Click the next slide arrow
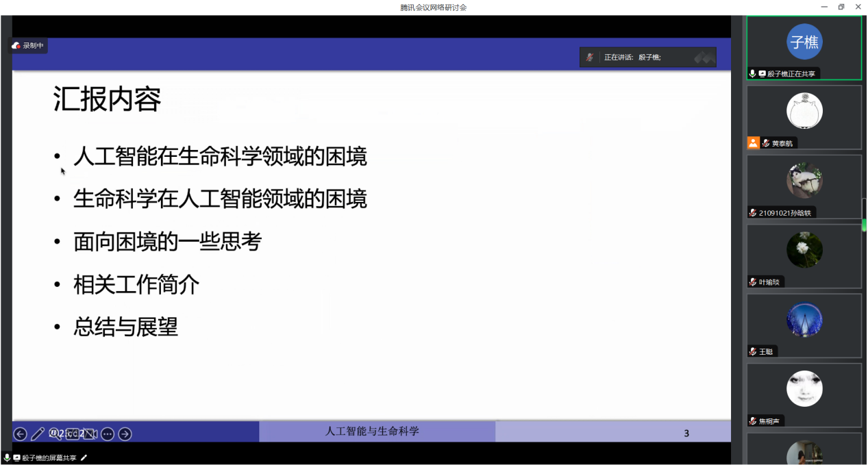This screenshot has height=465, width=868. pyautogui.click(x=125, y=433)
